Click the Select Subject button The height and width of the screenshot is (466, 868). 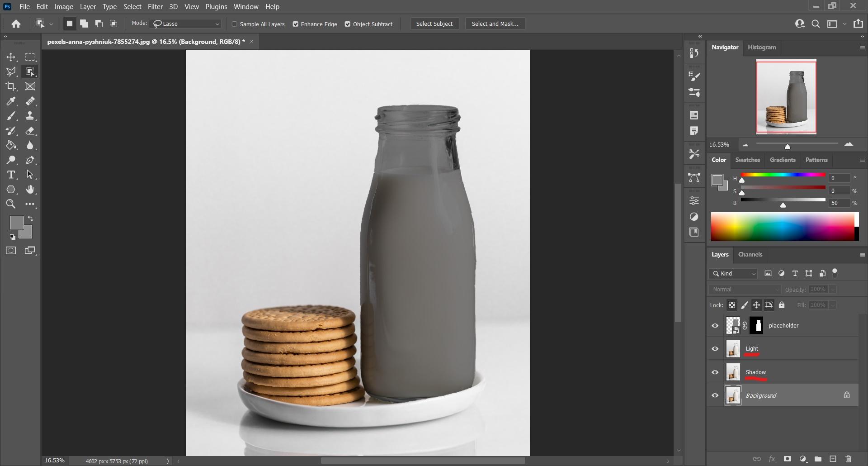434,24
